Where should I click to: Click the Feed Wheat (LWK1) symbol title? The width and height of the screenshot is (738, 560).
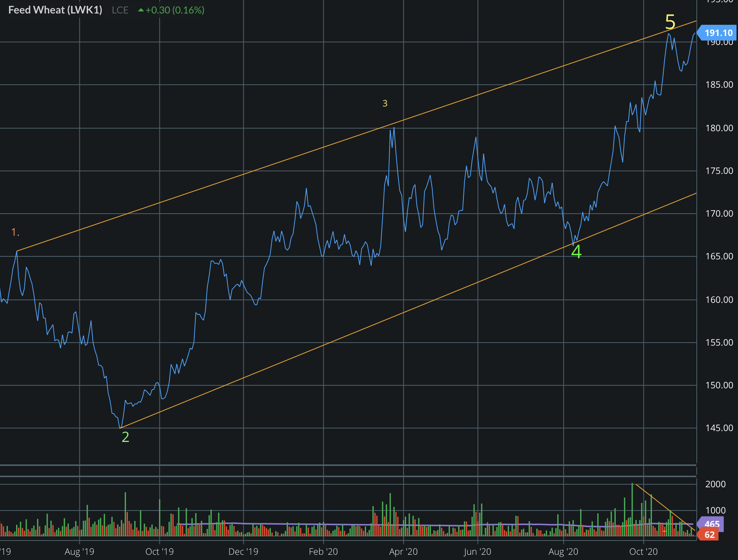tap(55, 10)
